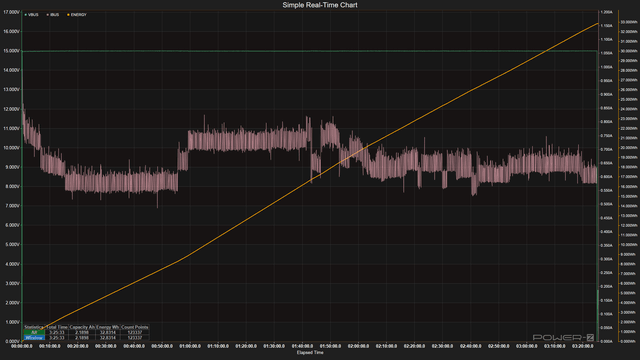640x360 pixels.
Task: Click the 'Statistics' table header cell
Action: (x=34, y=327)
